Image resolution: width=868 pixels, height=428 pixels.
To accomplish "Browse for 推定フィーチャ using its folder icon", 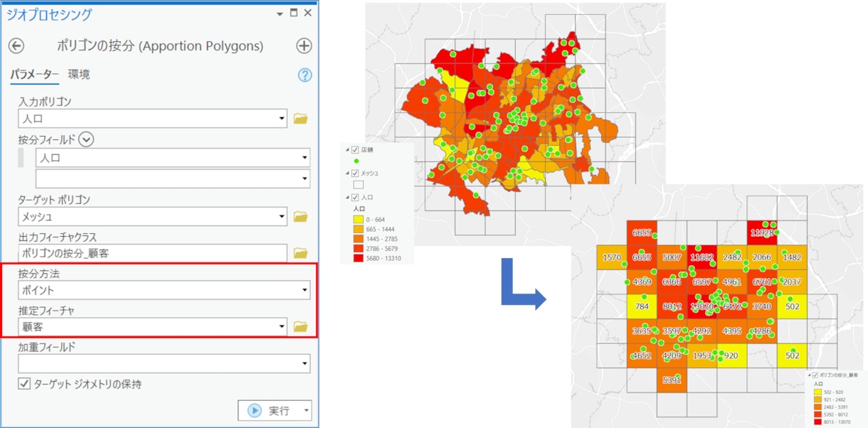I will coord(300,327).
